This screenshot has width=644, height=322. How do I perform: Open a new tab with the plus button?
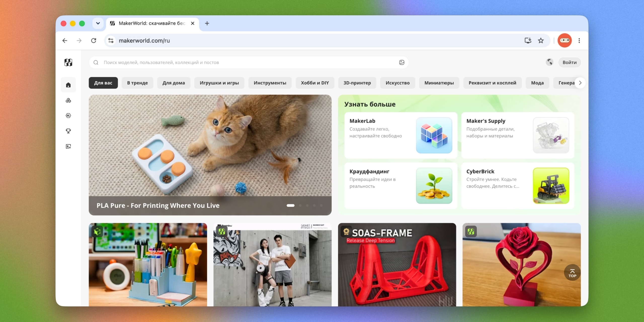point(207,23)
